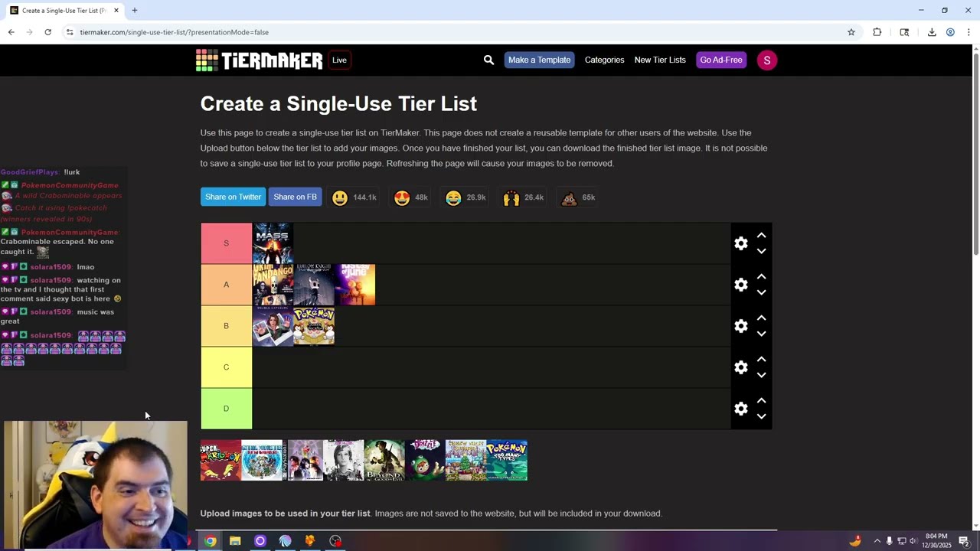Select the orange A tier label
Viewport: 980px width, 551px height.
pos(226,285)
